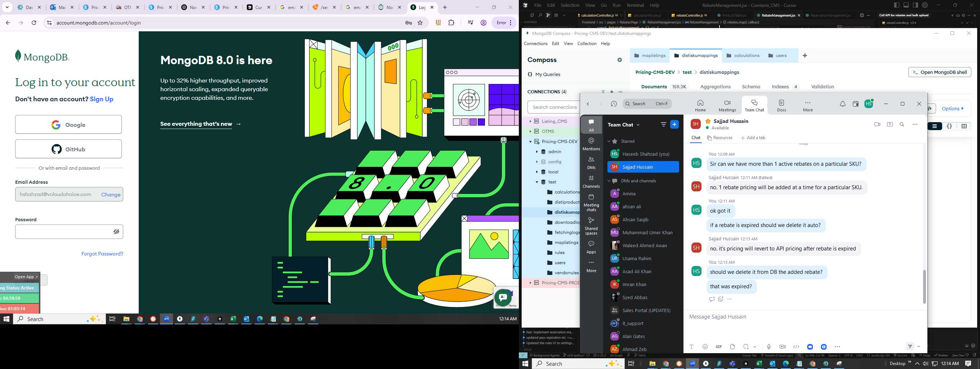Add reaction to last message
Image resolution: width=980 pixels, height=369 pixels.
(x=721, y=299)
